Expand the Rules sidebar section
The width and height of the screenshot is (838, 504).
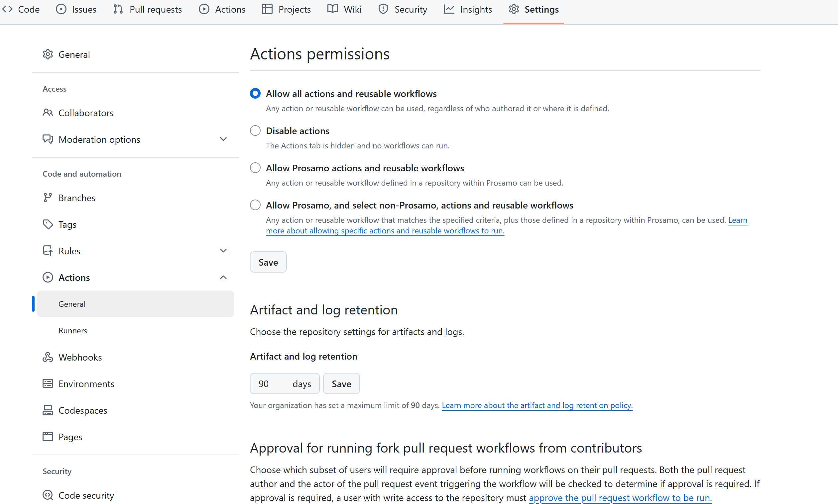[223, 251]
